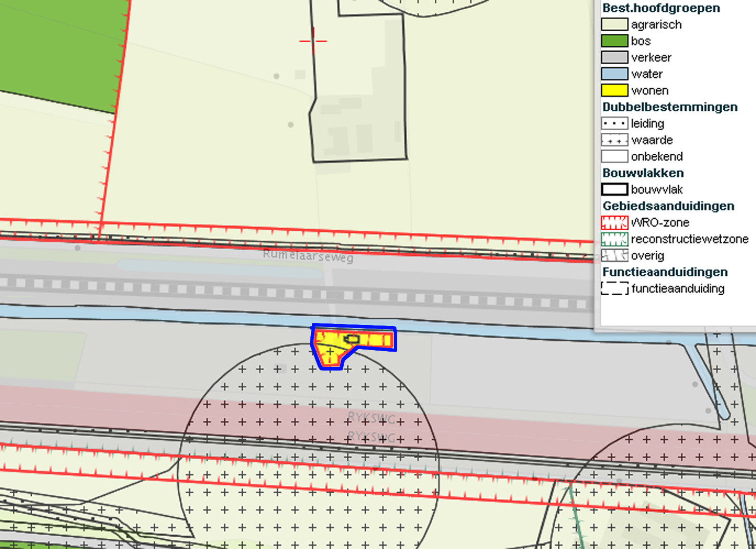This screenshot has height=549, width=756.
Task: Click the yellow wonen legend swatch
Action: 614,90
